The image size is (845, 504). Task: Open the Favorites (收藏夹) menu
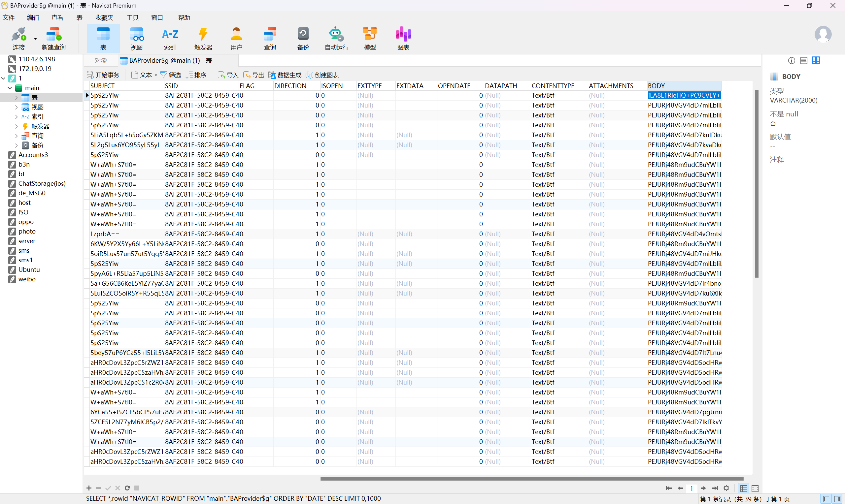tap(104, 18)
